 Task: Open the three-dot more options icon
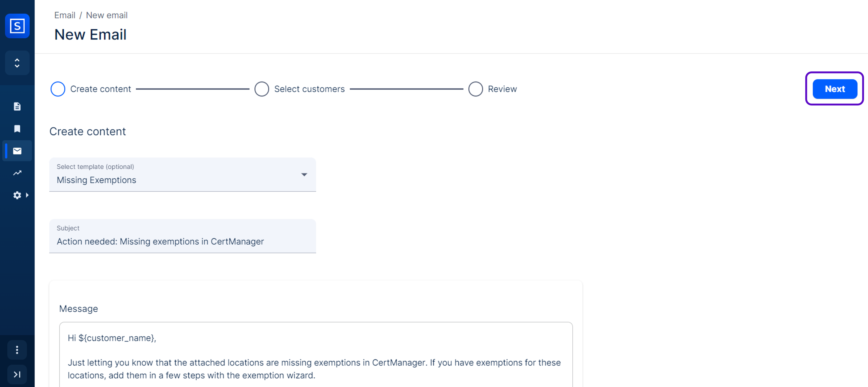pyautogui.click(x=17, y=350)
